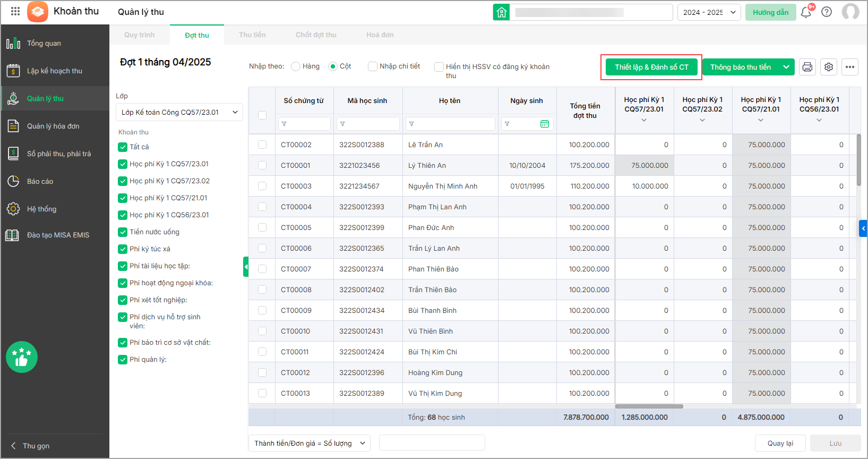Open the Thành tiền/Đơn giá = Số lượng dropdown

[x=310, y=443]
